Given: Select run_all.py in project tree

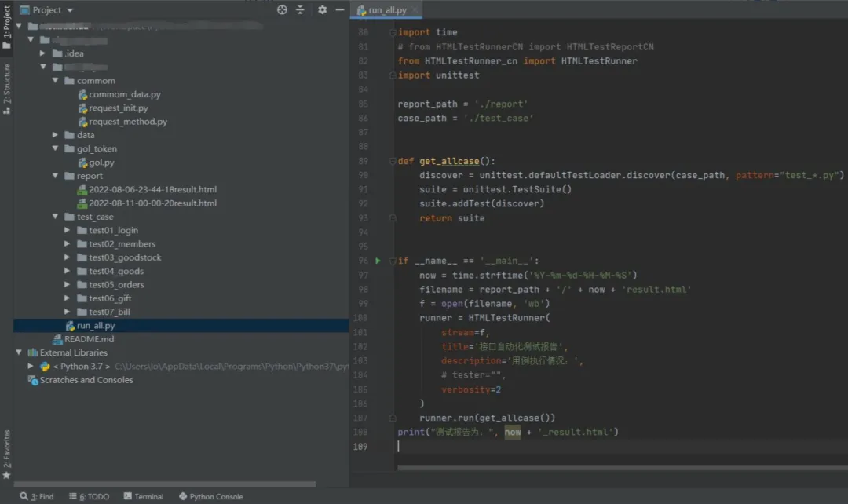Looking at the screenshot, I should tap(96, 326).
